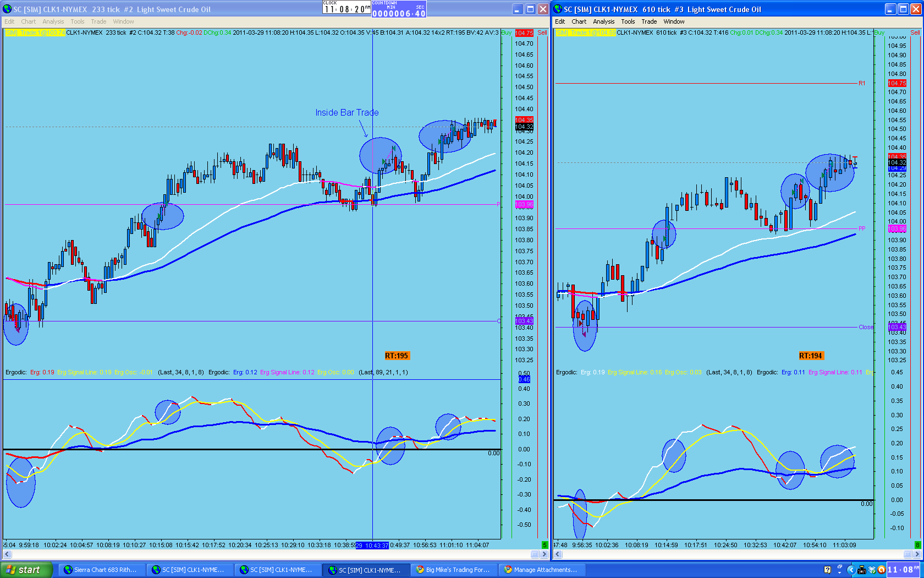This screenshot has height=578, width=924.
Task: Open Tools menu in 610 tick window
Action: 628,21
